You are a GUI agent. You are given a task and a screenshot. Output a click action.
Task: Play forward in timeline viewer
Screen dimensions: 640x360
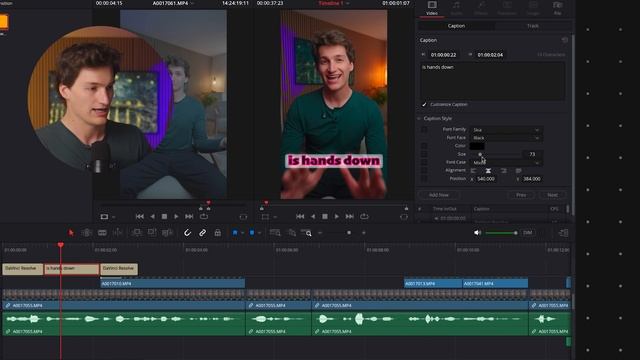pos(337,216)
